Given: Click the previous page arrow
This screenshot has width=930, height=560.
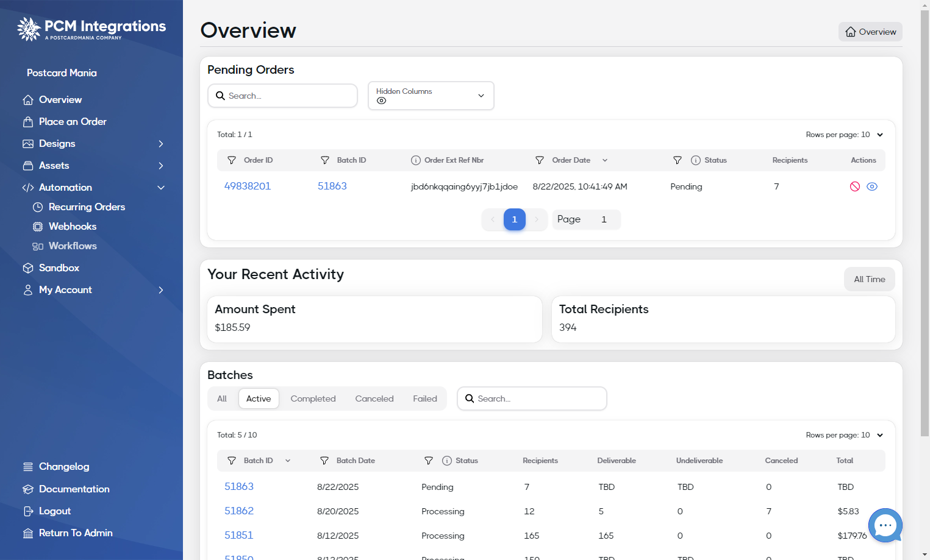Looking at the screenshot, I should coord(493,219).
